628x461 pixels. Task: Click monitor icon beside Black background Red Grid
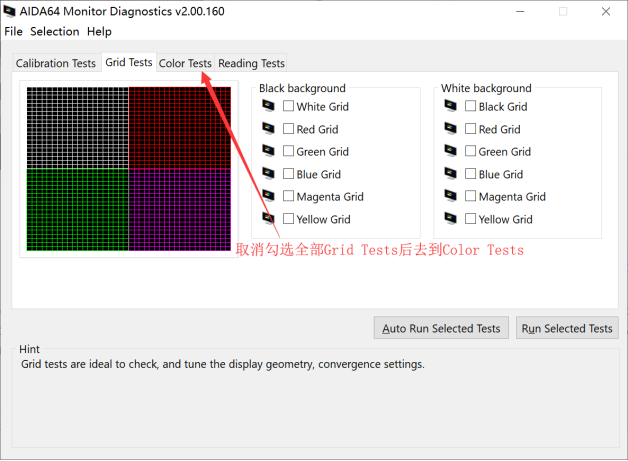pos(268,129)
